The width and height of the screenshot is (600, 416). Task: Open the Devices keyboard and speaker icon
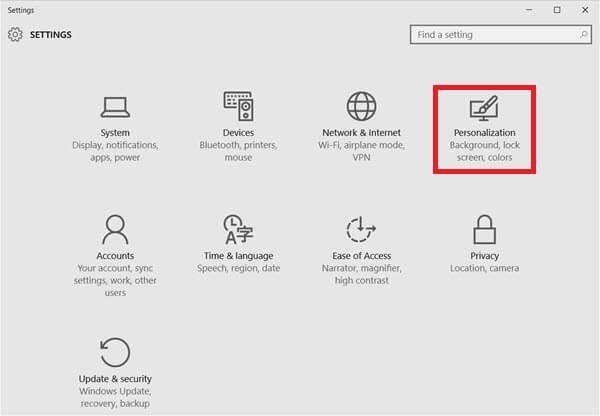point(238,106)
